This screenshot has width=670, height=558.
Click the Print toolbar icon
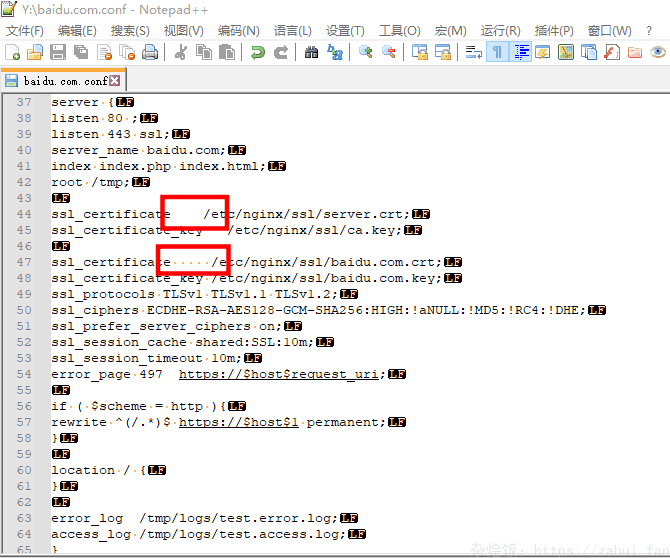click(149, 52)
